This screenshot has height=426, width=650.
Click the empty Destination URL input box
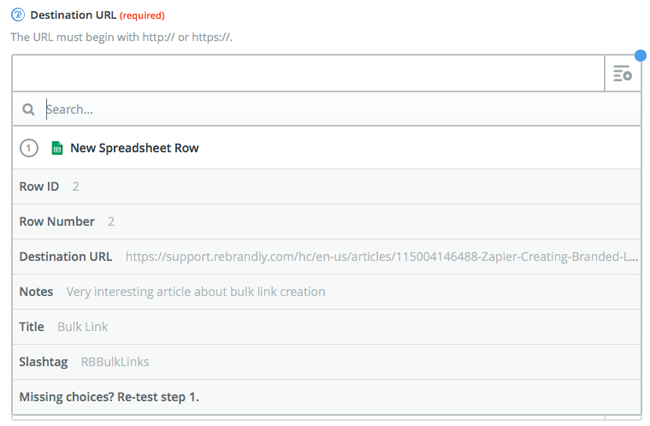click(308, 73)
